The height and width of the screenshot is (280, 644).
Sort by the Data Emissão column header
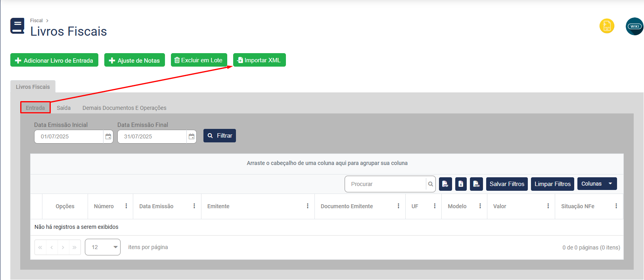pos(156,206)
